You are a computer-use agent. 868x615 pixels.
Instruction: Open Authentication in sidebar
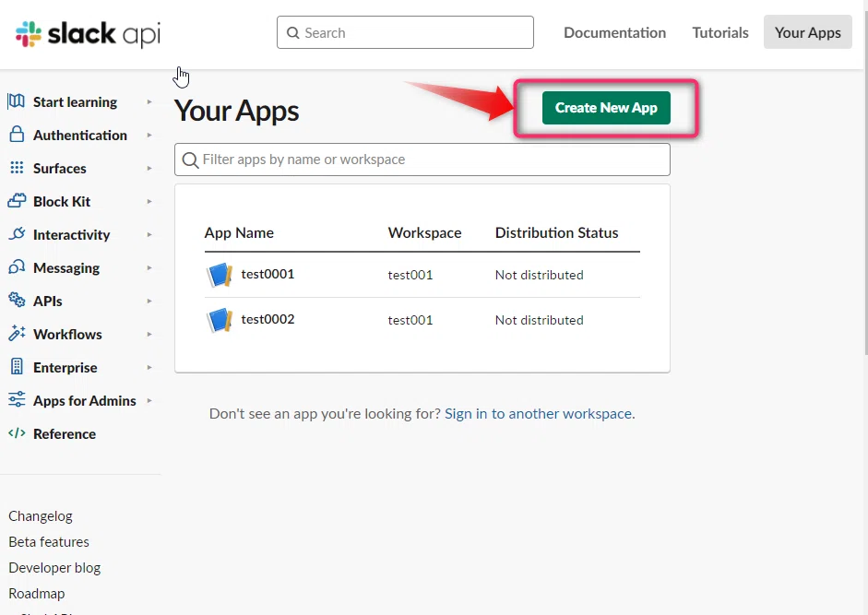point(79,135)
